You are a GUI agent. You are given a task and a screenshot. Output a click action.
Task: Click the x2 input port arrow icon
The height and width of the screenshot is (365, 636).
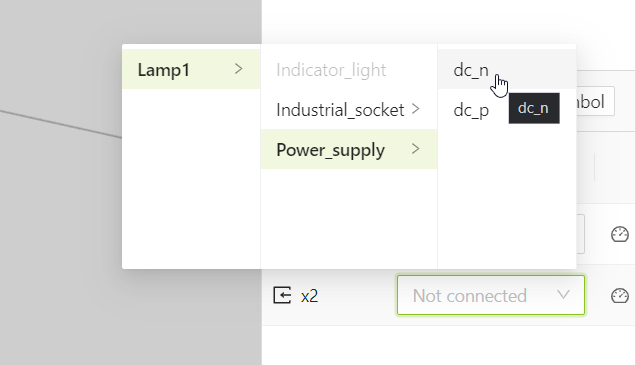click(282, 295)
